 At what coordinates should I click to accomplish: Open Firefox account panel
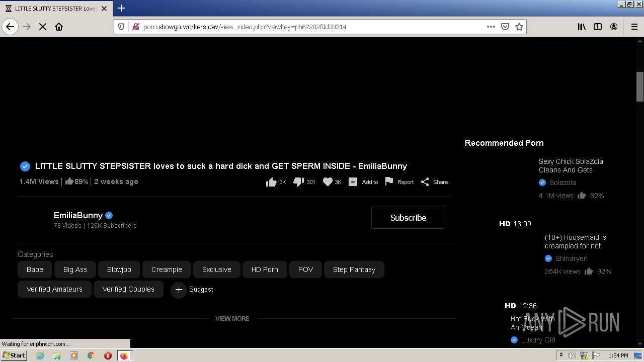click(x=614, y=27)
